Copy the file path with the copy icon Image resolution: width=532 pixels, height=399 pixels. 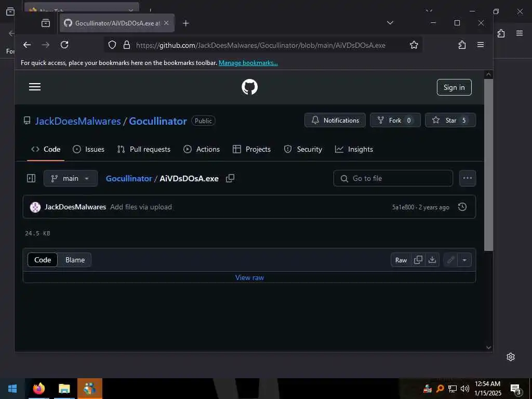[x=230, y=178]
